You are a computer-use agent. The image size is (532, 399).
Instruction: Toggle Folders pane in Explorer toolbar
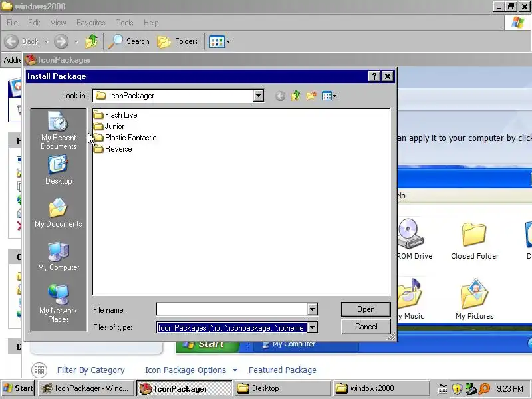178,41
